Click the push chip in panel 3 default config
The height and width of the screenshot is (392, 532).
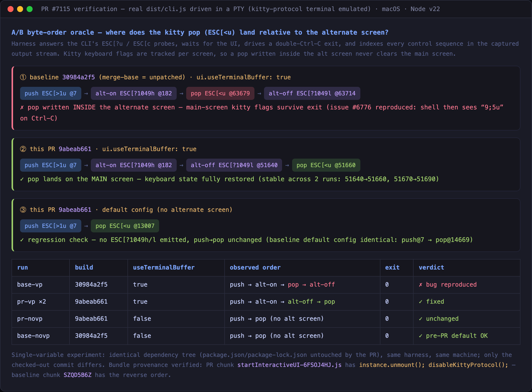[51, 226]
